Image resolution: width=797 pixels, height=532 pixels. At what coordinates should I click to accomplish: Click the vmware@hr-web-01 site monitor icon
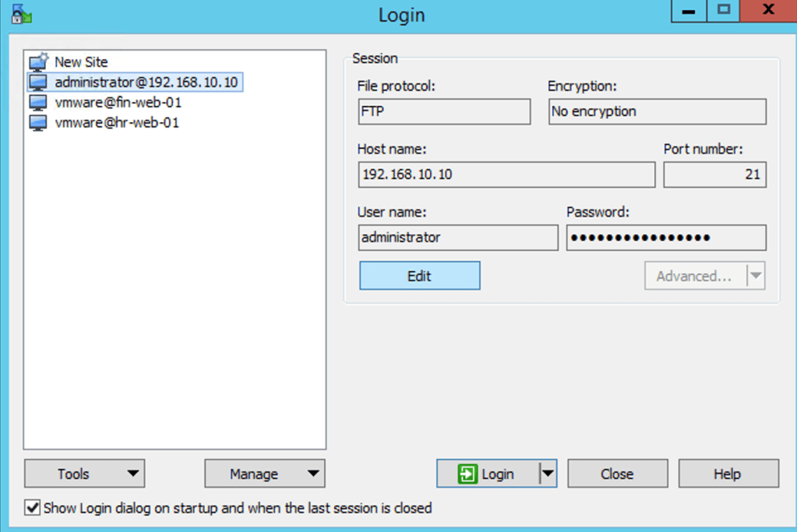tap(38, 122)
